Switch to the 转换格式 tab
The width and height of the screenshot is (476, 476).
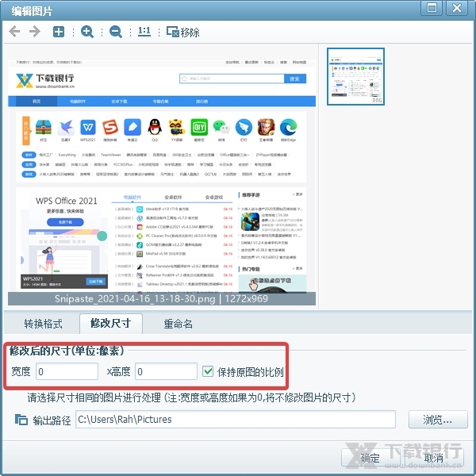43,324
